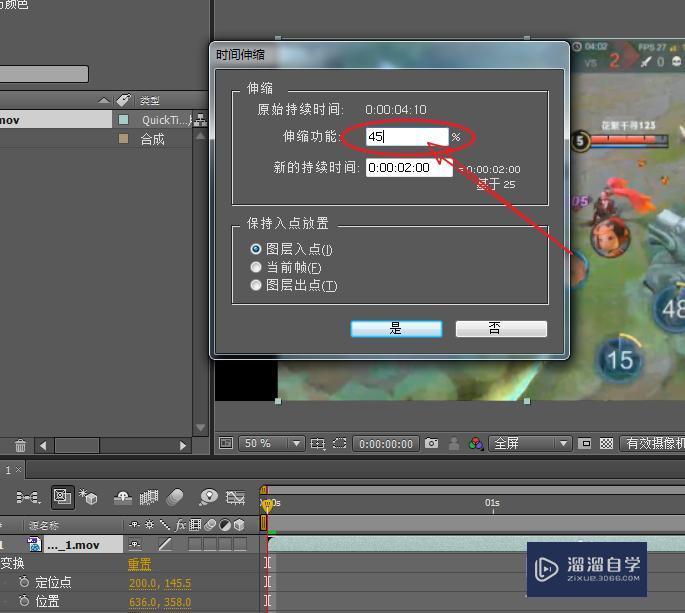Toggle frame blending timeline button
Screen dimensions: 685x613
tap(149, 497)
